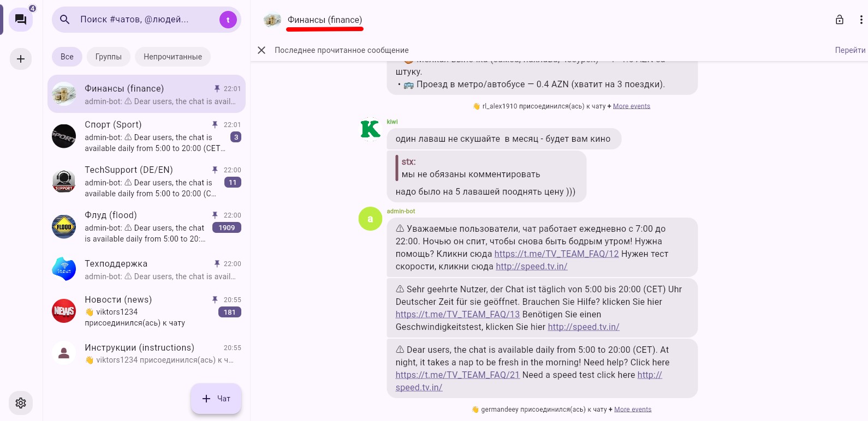Click the plus icon to add space

tap(21, 59)
